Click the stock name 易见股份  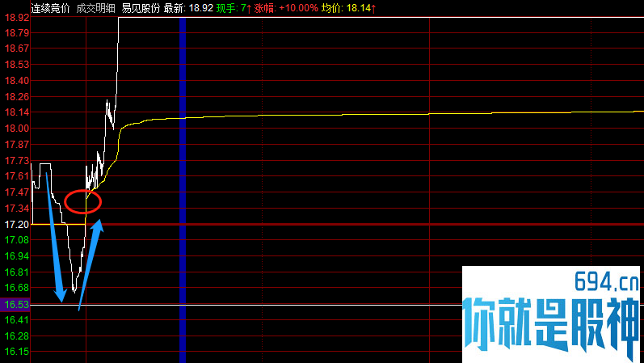tap(141, 8)
